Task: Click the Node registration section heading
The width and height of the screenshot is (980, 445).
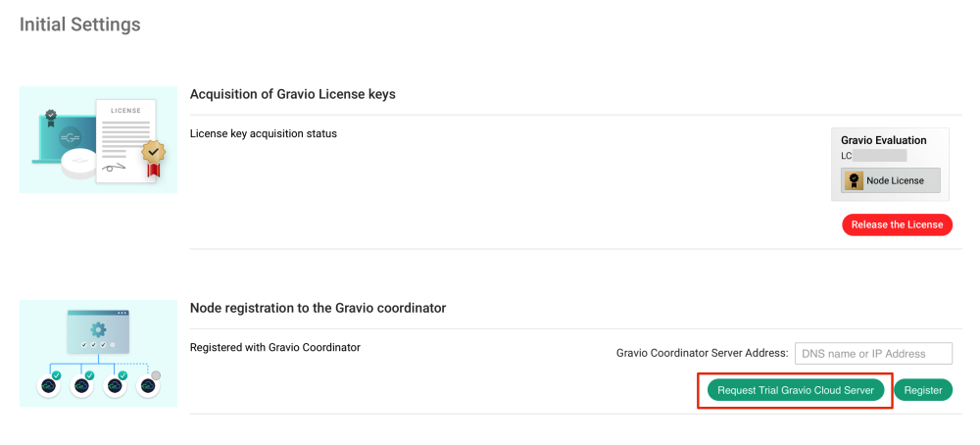Action: [318, 308]
